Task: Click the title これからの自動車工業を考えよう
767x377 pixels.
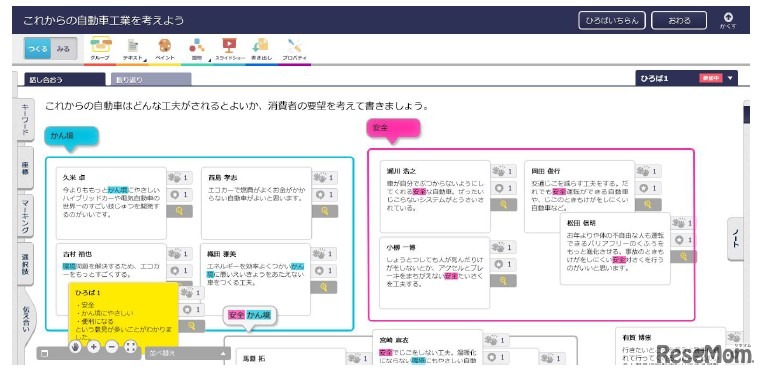Action: tap(104, 21)
